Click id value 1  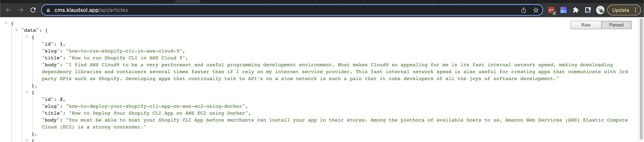coord(61,44)
